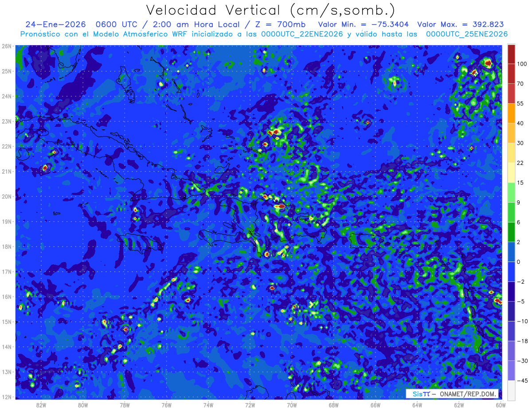Click the "66W" longitude label
The height and width of the screenshot is (411, 532).
(x=376, y=405)
